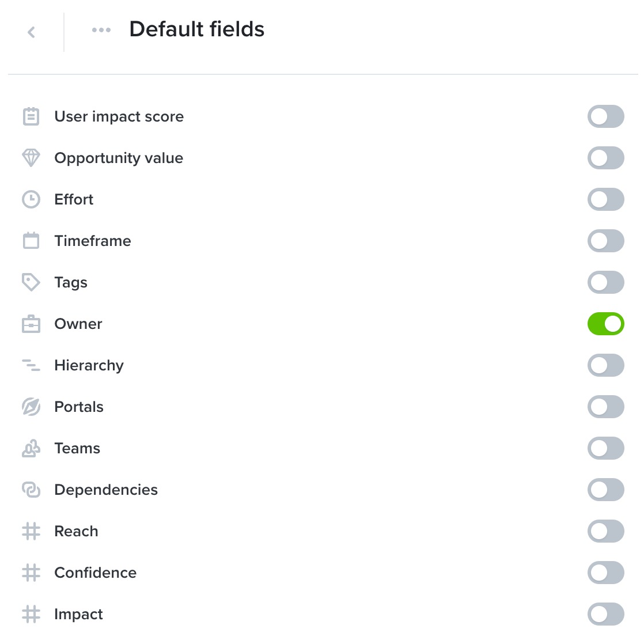Click the Timeframe calendar icon
Screen dimensions: 644x644
pos(31,241)
